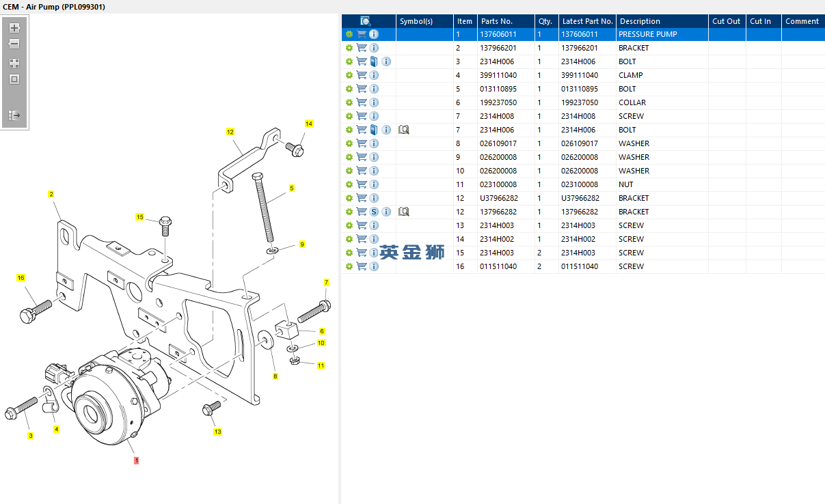This screenshot has width=825, height=504.
Task: Switch to the single-pane view
Action: point(14,79)
